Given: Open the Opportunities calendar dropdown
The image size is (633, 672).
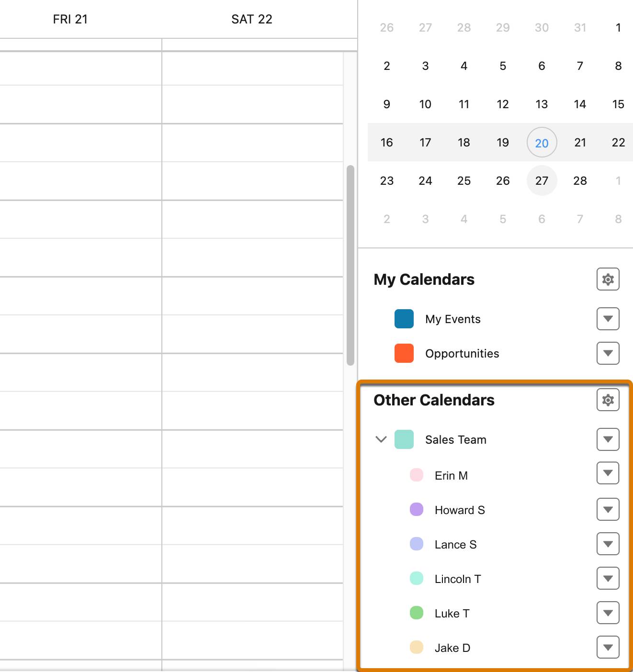Looking at the screenshot, I should click(607, 353).
